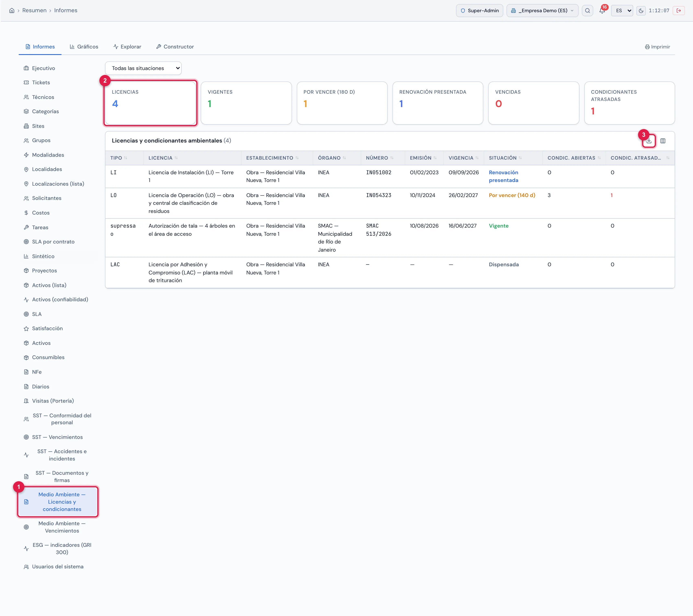Open the global search icon

pyautogui.click(x=588, y=11)
